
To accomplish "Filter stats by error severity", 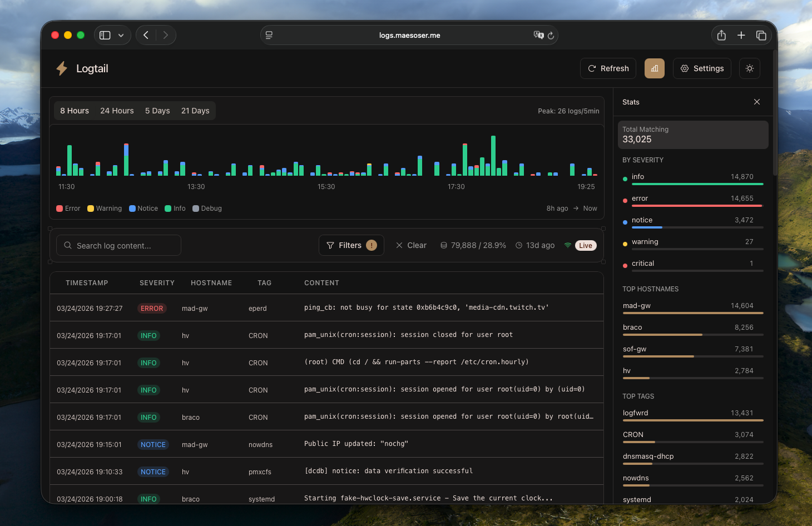I will click(693, 200).
